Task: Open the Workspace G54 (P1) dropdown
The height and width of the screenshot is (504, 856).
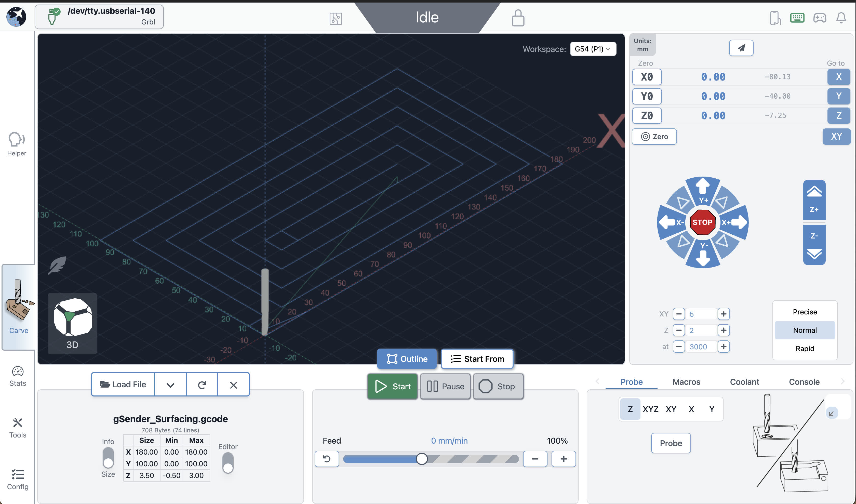Action: [x=593, y=49]
